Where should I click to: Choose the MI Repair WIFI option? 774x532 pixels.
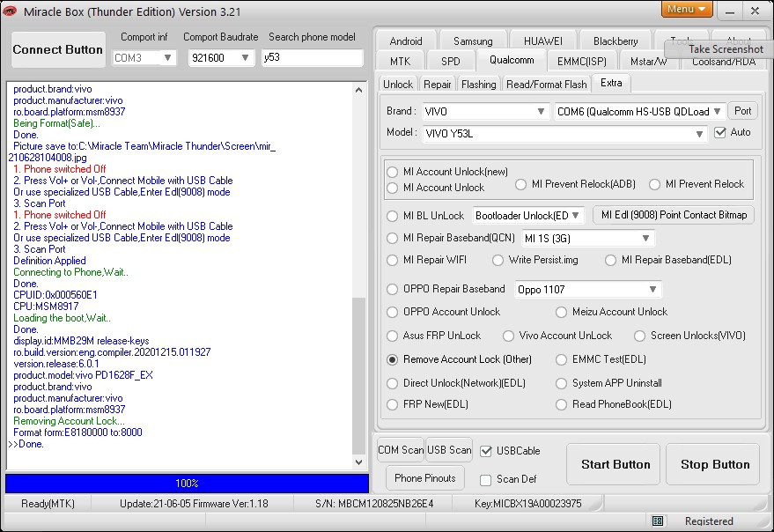[x=393, y=261]
